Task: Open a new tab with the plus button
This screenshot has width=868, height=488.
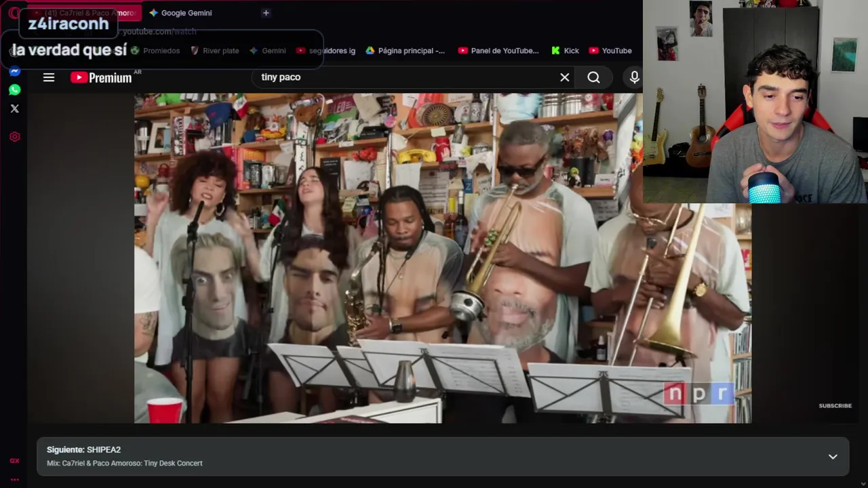Action: pos(266,13)
